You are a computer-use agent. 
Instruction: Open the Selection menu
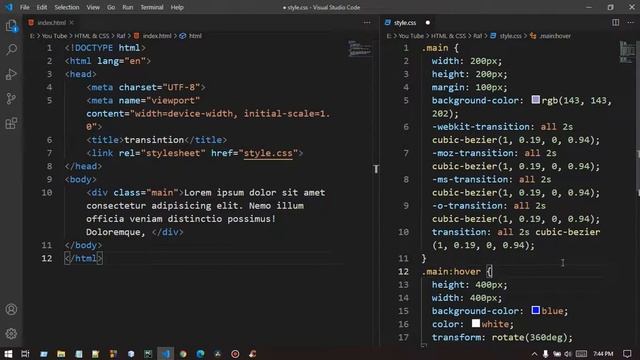click(x=67, y=7)
